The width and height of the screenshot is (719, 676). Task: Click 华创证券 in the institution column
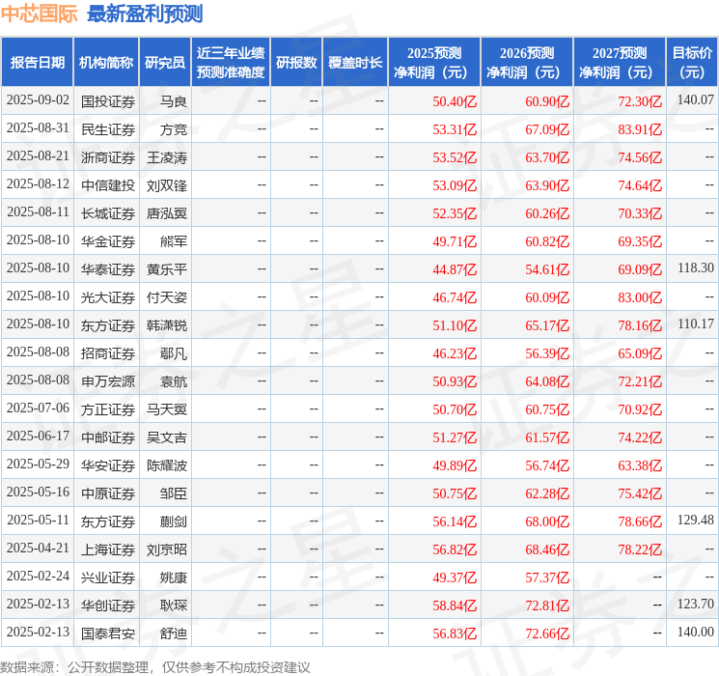(x=108, y=606)
